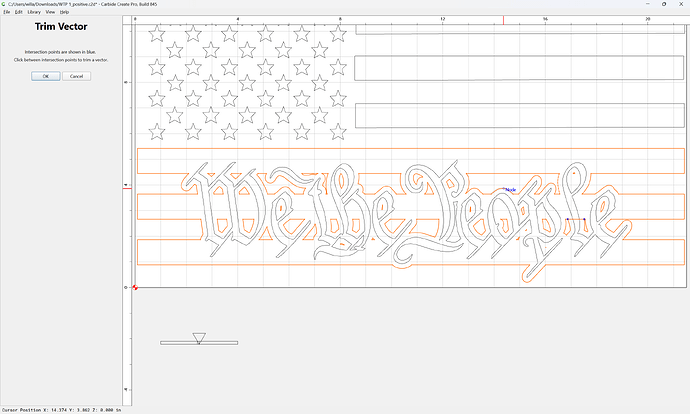Cancel the Trim Vector operation
This screenshot has height=414, width=690.
coord(77,76)
